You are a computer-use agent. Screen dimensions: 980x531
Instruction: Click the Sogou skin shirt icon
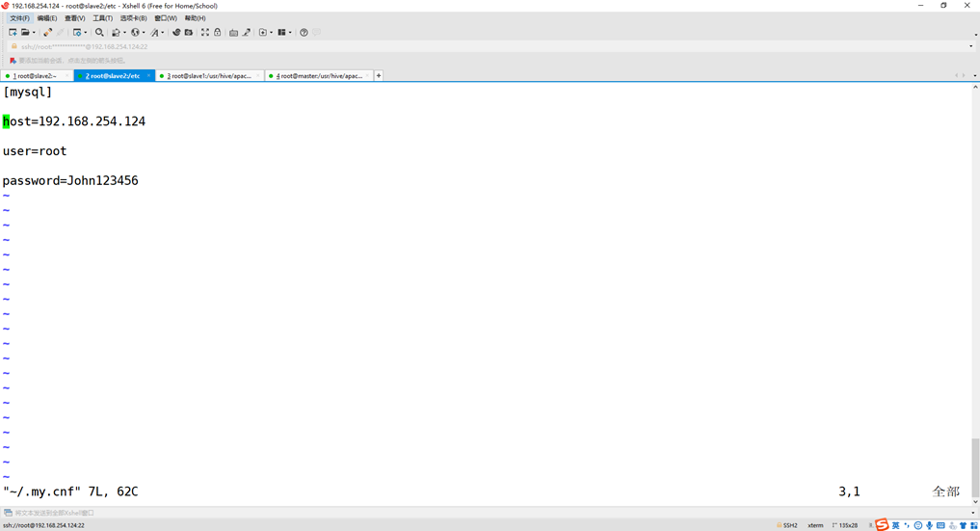[x=963, y=525]
